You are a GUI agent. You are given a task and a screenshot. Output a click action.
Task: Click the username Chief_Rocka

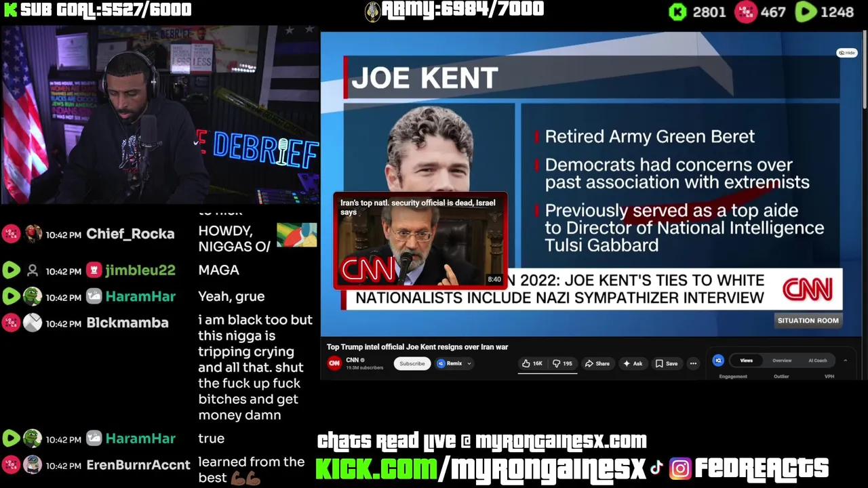tap(130, 234)
